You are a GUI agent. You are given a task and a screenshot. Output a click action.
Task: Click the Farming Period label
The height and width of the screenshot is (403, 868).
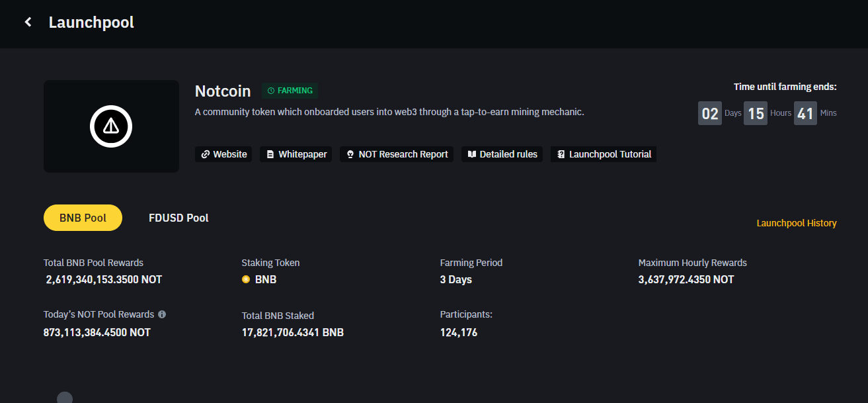tap(471, 263)
